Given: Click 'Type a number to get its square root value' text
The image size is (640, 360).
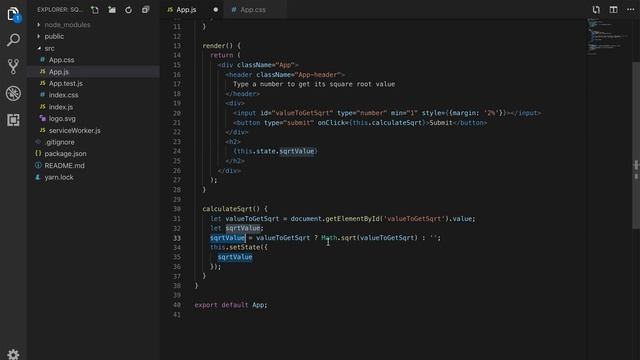Looking at the screenshot, I should (314, 84).
